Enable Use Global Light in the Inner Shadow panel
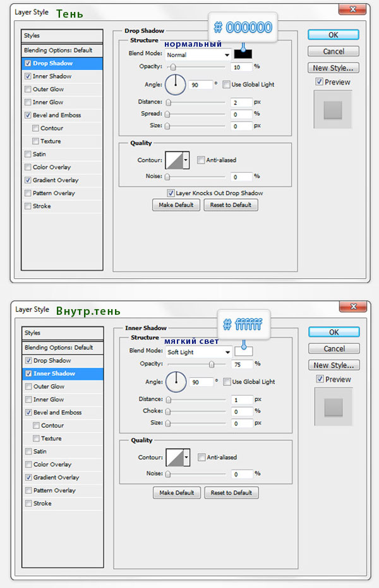379x588 pixels. pos(227,382)
